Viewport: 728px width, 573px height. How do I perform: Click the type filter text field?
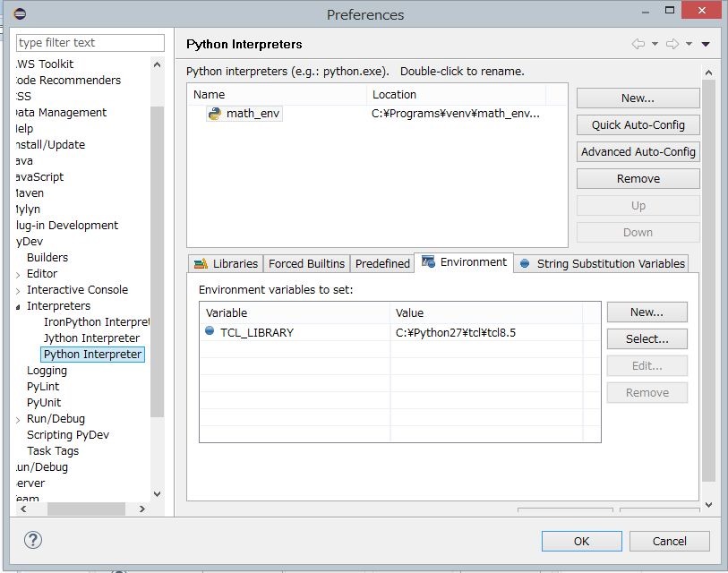coord(90,43)
